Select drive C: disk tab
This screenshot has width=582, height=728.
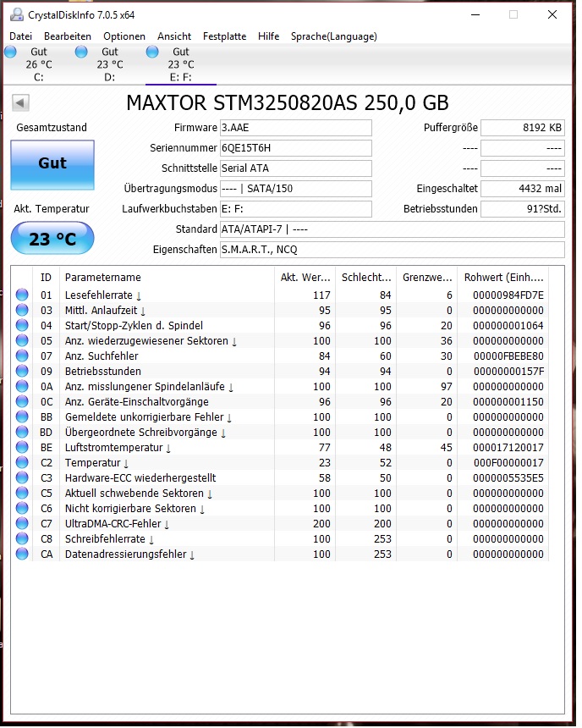(x=39, y=64)
